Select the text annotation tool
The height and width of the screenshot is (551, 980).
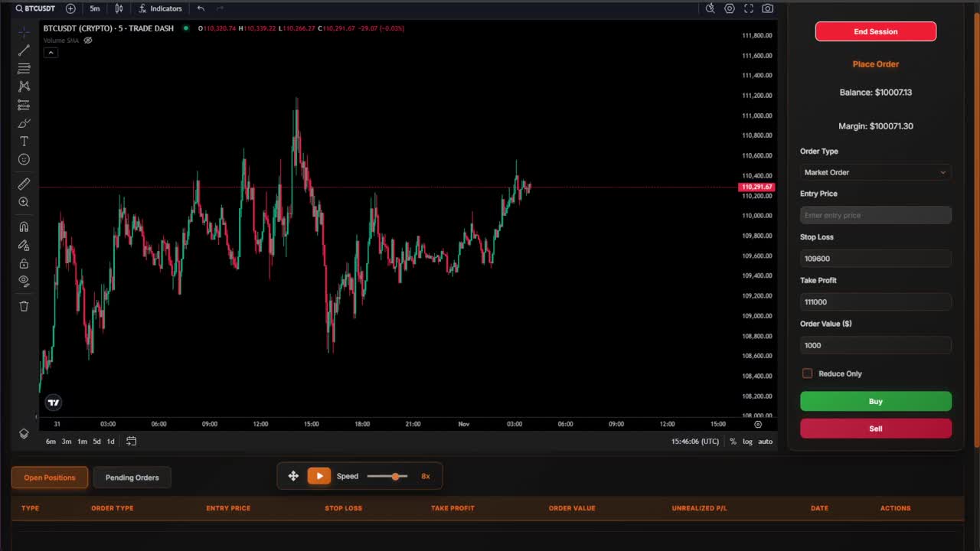(x=24, y=142)
